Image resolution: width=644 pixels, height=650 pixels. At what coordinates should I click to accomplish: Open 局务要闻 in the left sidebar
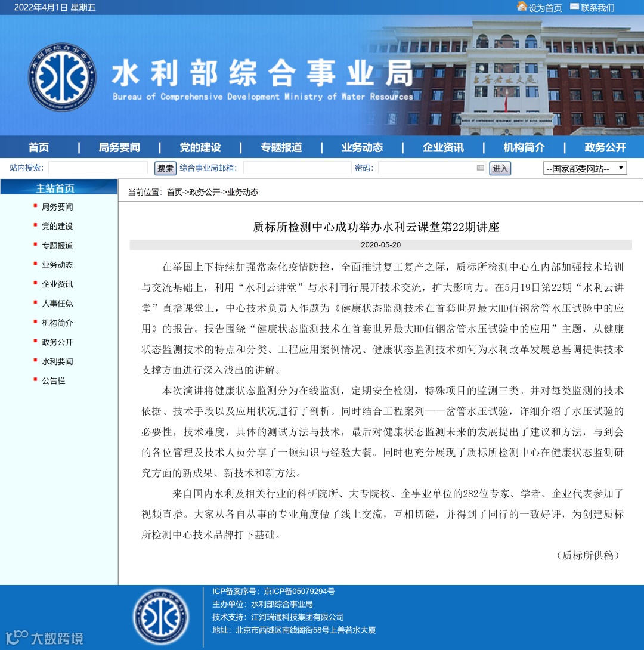coord(57,207)
